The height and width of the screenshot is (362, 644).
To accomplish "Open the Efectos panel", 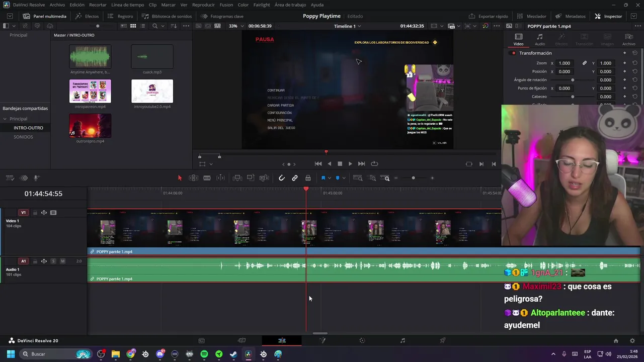I will [x=88, y=16].
